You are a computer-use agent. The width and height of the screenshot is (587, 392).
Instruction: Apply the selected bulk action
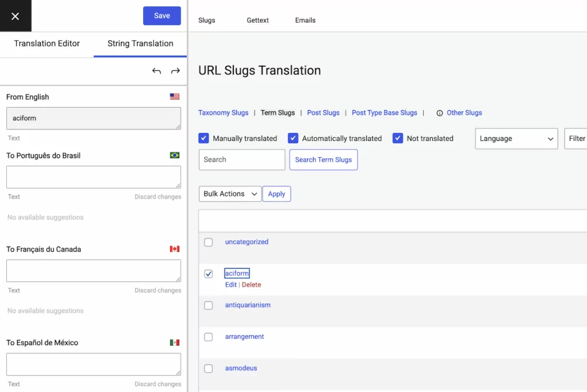[x=276, y=194]
